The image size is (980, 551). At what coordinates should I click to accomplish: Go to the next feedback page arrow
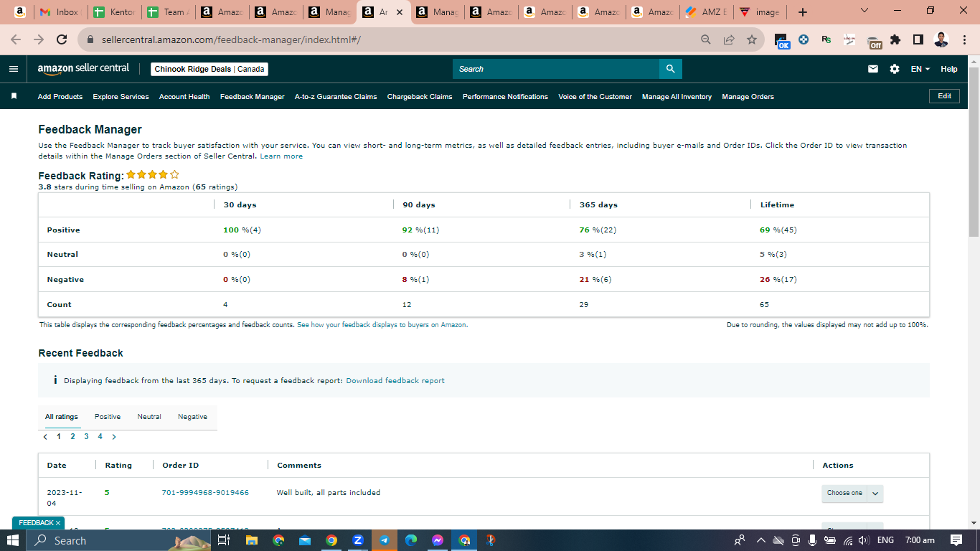(x=113, y=436)
